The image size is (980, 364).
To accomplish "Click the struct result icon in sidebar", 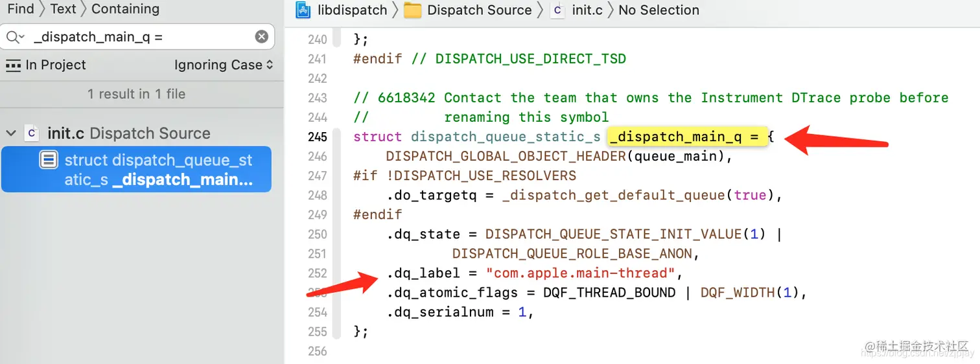I will [x=49, y=160].
